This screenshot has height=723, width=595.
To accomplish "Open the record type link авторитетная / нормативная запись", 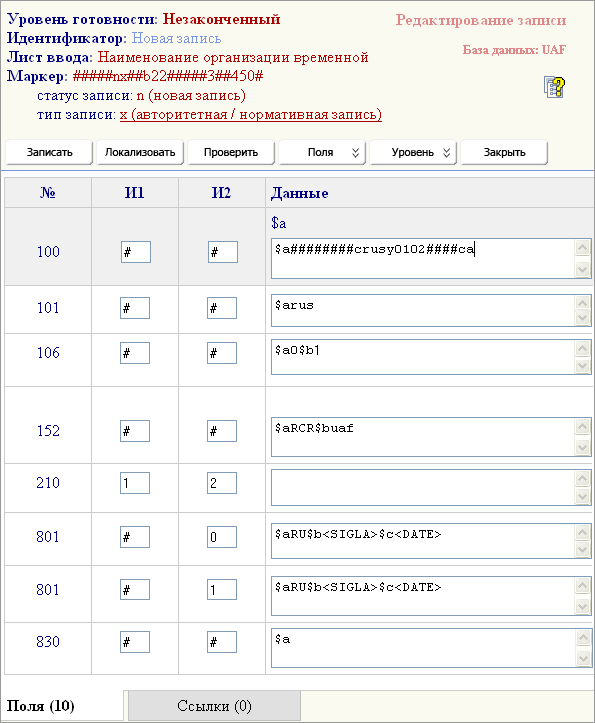I will coord(250,114).
